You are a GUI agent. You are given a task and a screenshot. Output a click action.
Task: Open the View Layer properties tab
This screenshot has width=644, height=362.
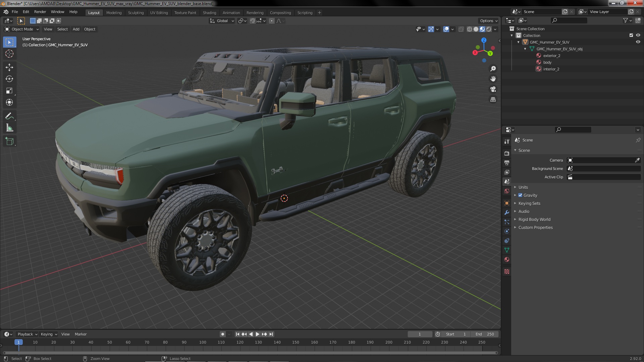[x=507, y=172]
